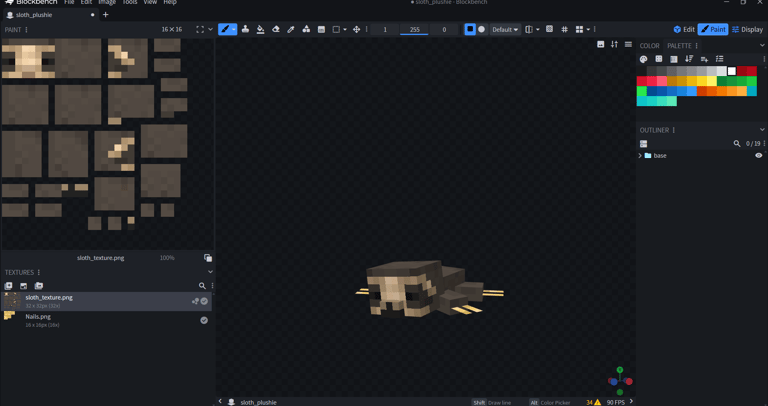
Task: Select the Gradient tool
Action: click(321, 29)
